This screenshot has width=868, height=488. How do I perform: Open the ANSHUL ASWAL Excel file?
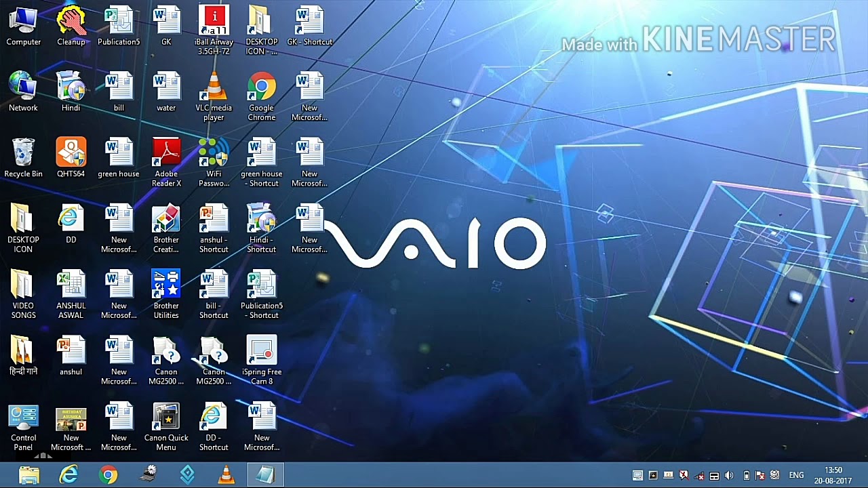[71, 295]
